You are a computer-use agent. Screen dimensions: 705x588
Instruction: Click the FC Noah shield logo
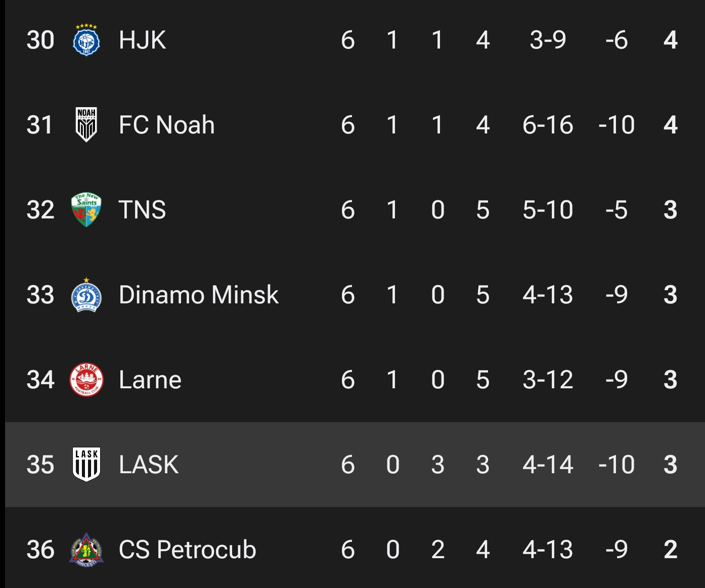pyautogui.click(x=86, y=125)
